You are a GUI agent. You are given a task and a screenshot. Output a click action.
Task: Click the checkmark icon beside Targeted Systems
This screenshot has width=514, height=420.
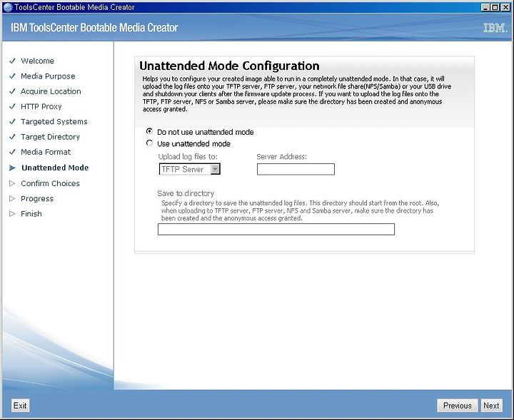point(12,121)
